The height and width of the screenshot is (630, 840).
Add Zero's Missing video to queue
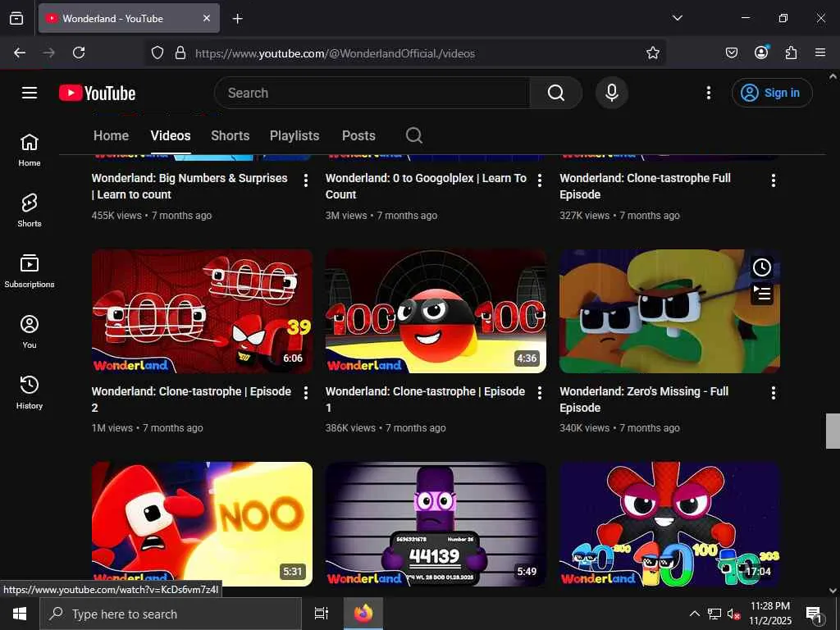pyautogui.click(x=761, y=293)
